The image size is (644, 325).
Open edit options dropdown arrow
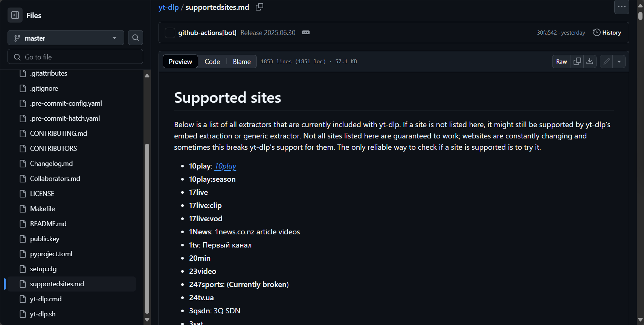click(619, 61)
